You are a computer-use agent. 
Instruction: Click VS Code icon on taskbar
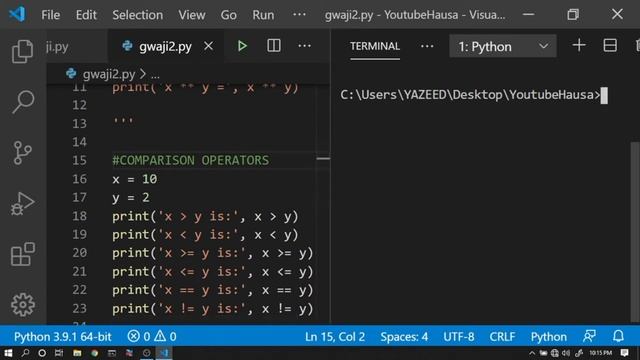point(164,353)
